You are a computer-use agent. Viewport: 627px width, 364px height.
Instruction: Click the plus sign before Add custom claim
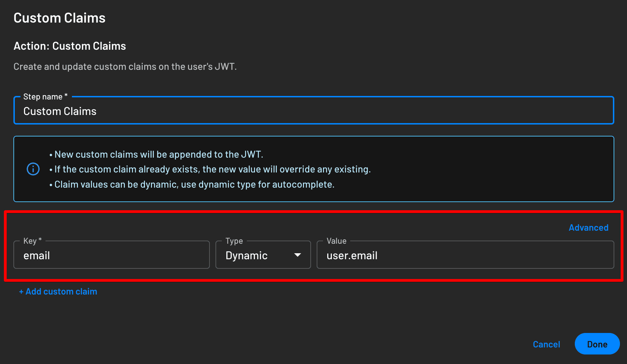(21, 291)
